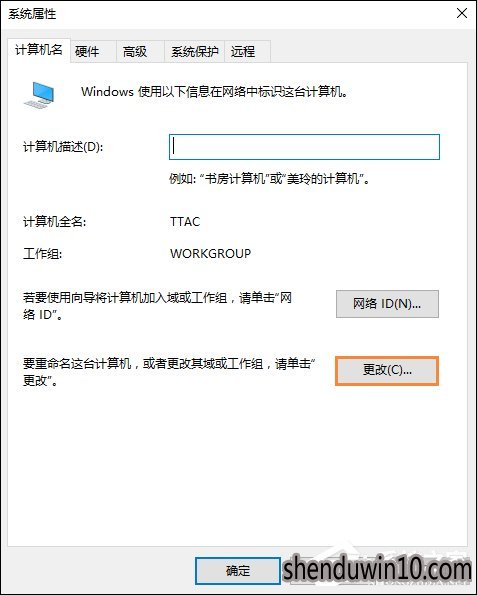This screenshot has height=595, width=477.
Task: Close the 系统属性 dialog window
Action: [x=462, y=13]
